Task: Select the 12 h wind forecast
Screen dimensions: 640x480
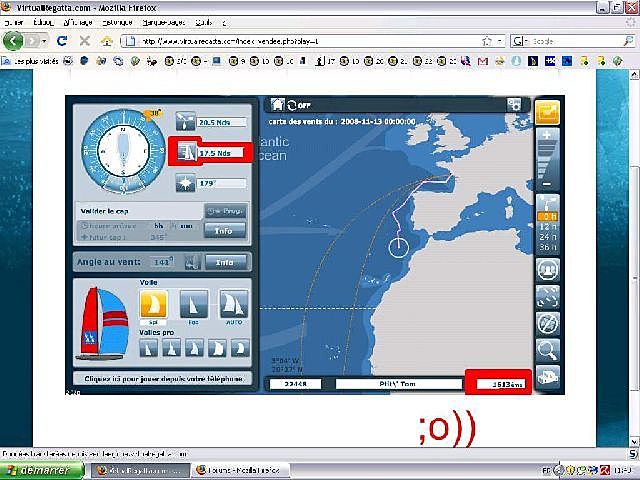Action: 548,227
